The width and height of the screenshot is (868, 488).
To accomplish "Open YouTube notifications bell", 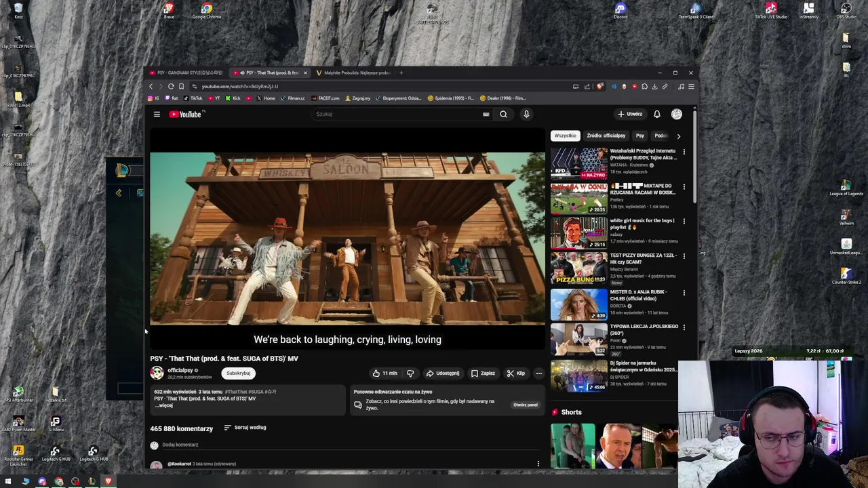I will (656, 114).
